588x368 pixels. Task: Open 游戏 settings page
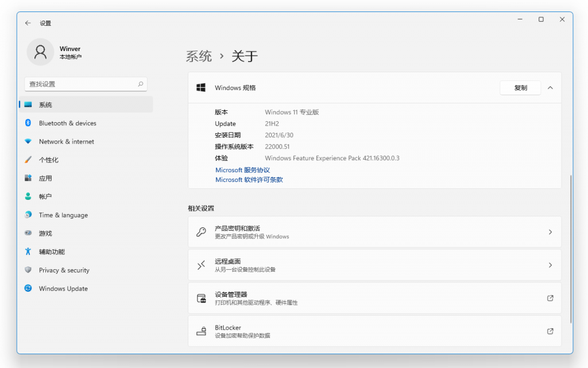pyautogui.click(x=86, y=233)
